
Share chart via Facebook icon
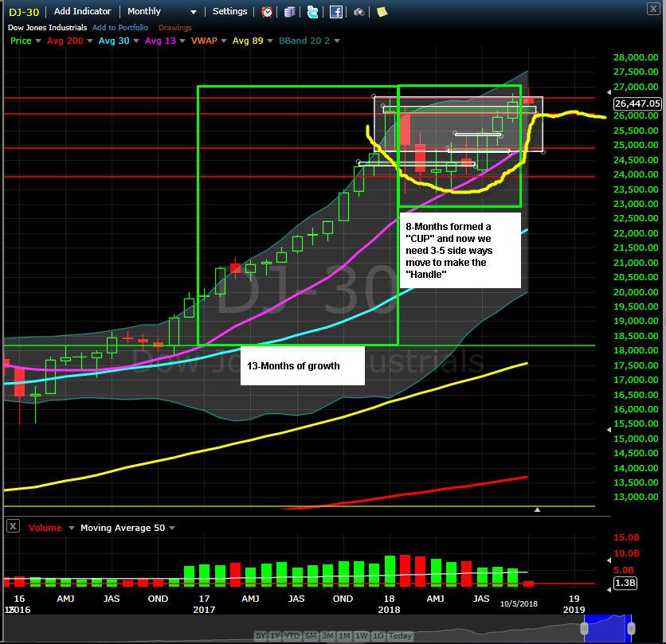coord(335,12)
